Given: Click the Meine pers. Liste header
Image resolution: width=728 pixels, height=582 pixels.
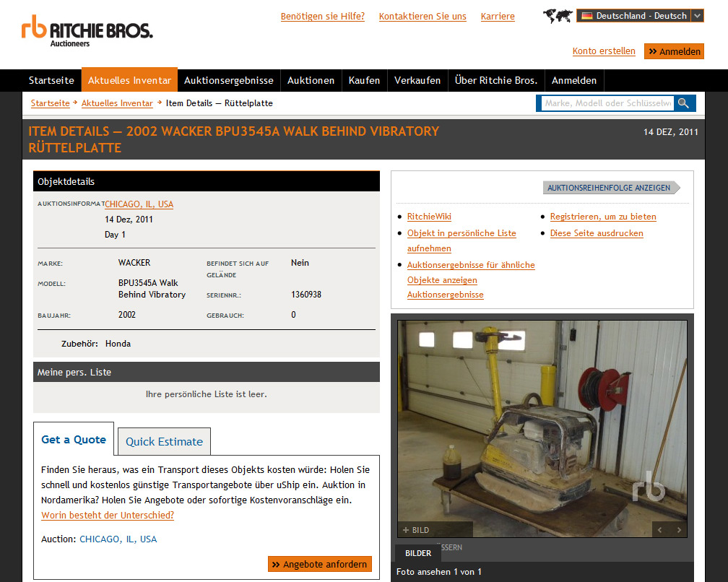Looking at the screenshot, I should pyautogui.click(x=207, y=372).
